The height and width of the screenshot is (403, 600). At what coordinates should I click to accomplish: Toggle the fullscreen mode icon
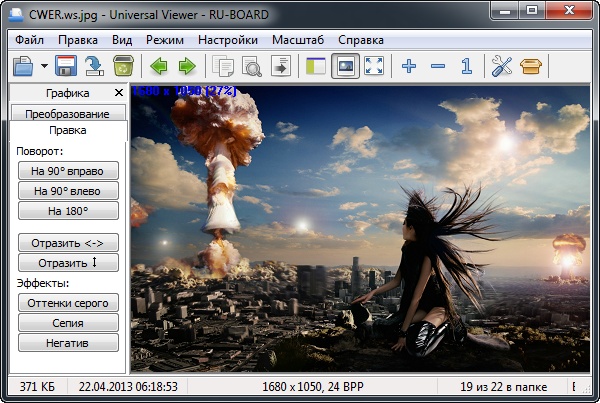click(375, 67)
